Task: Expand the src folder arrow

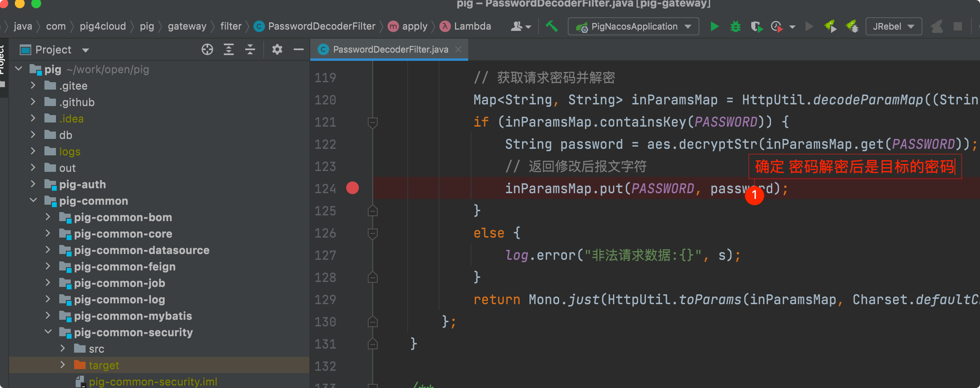Action: coord(63,349)
